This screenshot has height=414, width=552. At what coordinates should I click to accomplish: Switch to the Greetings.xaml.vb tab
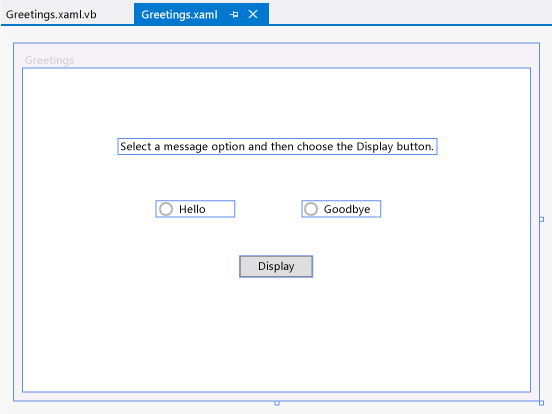[x=51, y=14]
